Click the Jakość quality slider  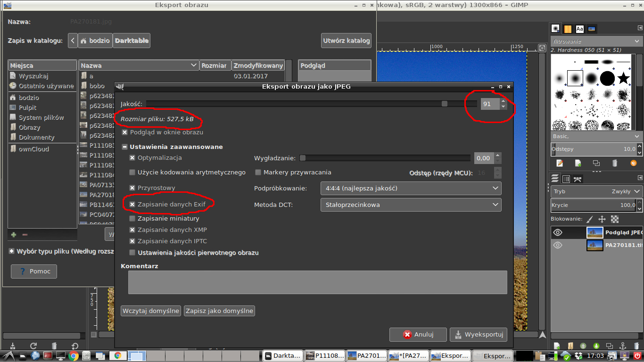tap(311, 104)
